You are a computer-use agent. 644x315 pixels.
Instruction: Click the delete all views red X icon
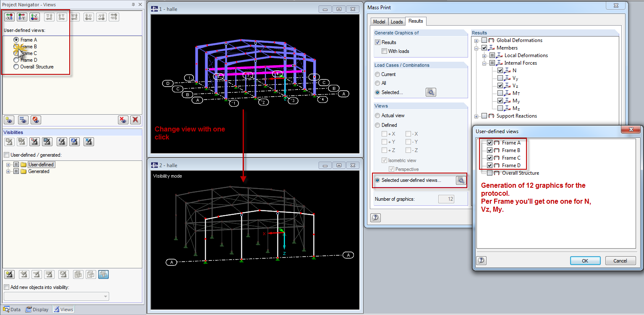click(x=135, y=120)
